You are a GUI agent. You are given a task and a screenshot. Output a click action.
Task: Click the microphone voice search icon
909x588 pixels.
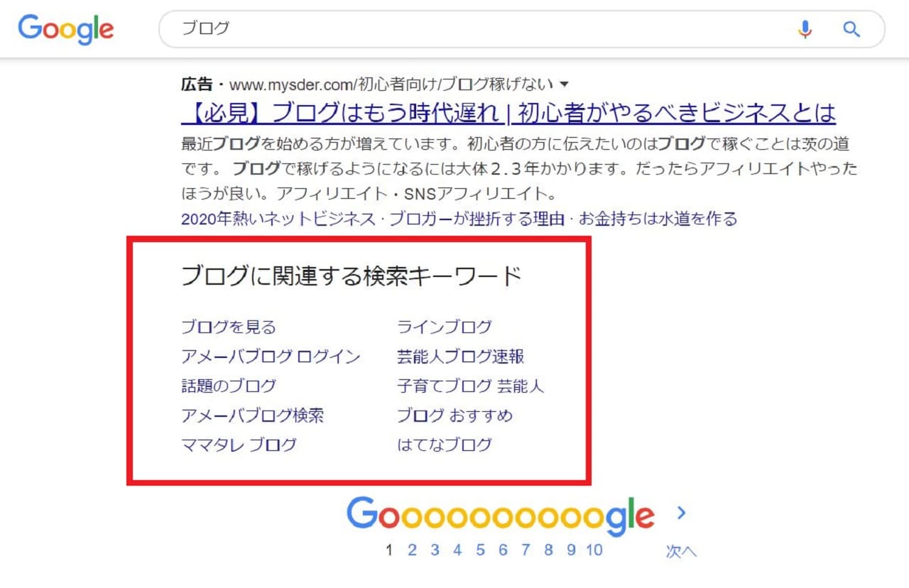805,29
